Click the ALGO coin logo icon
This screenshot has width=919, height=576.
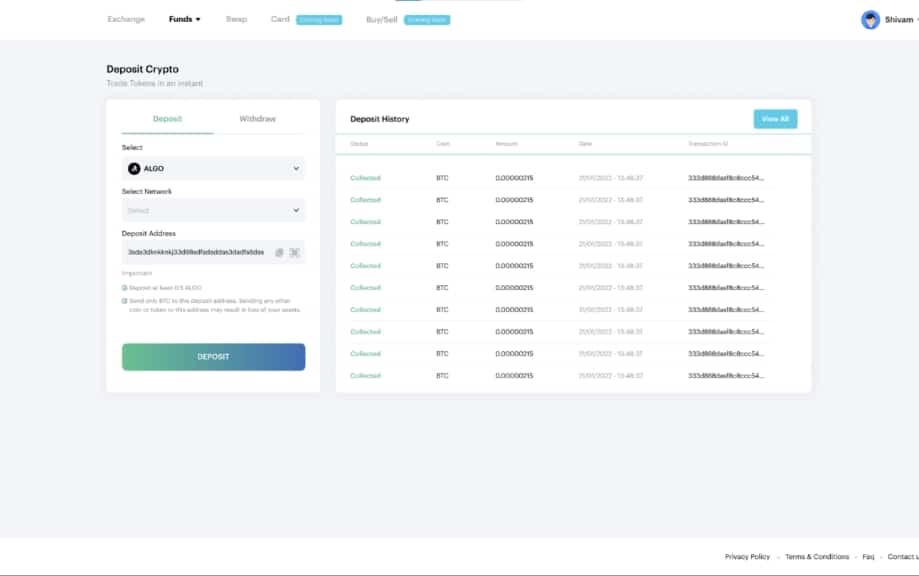(134, 169)
